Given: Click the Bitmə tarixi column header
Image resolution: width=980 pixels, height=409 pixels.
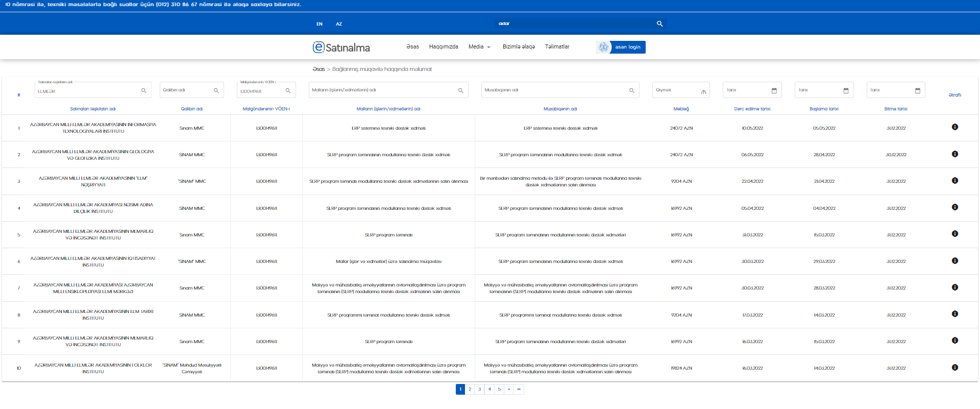Looking at the screenshot, I should pos(896,109).
